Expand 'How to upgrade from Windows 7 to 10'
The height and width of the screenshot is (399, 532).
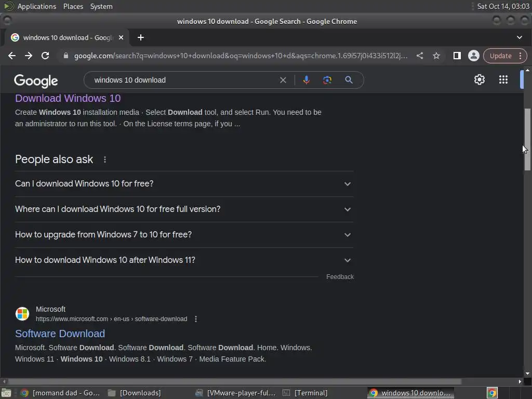(x=184, y=234)
